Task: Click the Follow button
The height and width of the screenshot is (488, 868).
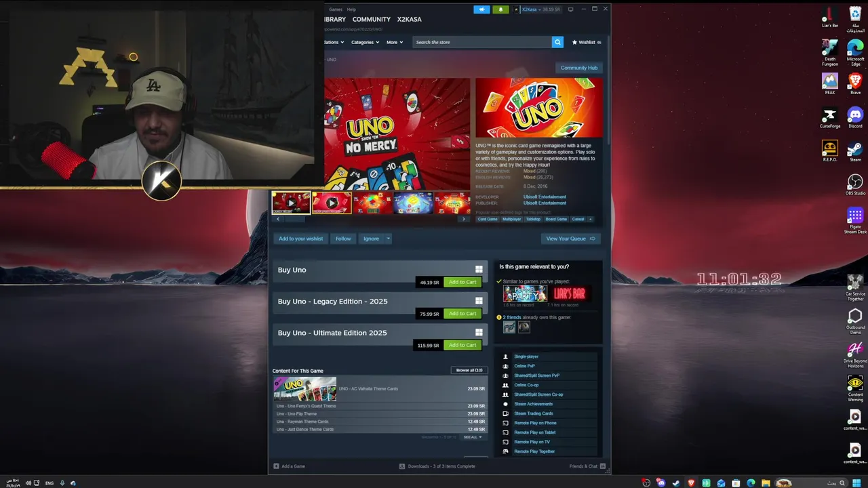Action: tap(343, 239)
